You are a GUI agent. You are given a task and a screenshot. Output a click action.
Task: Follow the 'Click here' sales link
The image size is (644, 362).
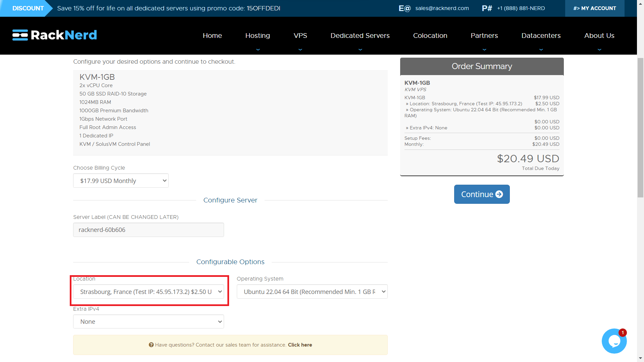click(x=300, y=345)
